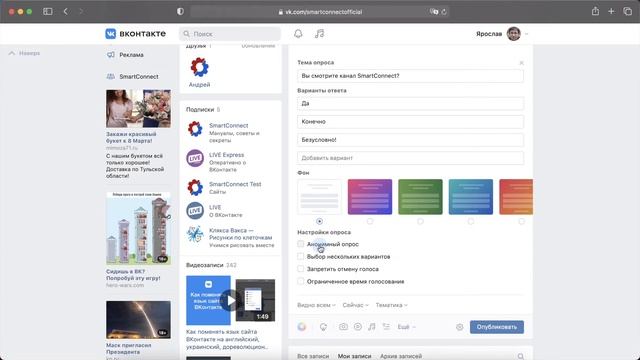The image size is (640, 360).
Task: Toggle Safari sidebar icon
Action: coord(48,11)
